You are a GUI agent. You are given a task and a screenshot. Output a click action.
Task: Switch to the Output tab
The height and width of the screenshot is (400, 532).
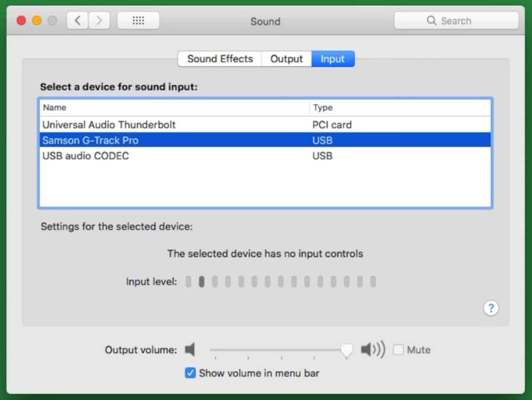(287, 59)
